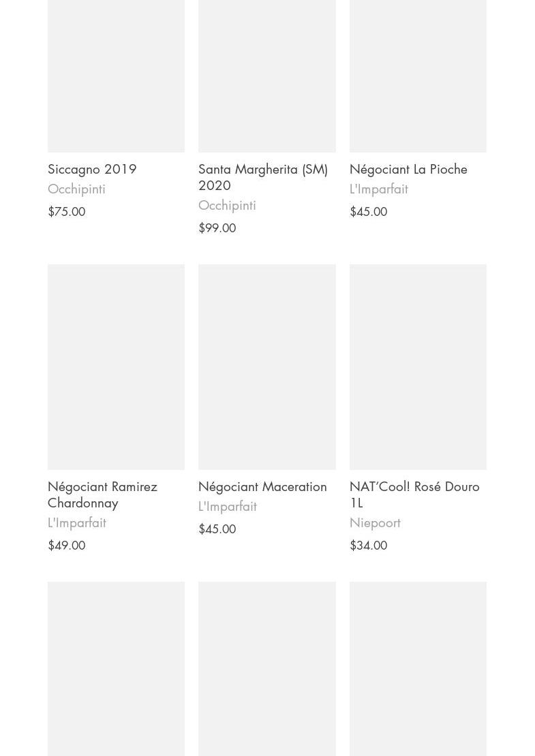Viewport: 535px width, 756px height.
Task: Click the Négociant Ramirez Chardonnay image
Action: [116, 366]
